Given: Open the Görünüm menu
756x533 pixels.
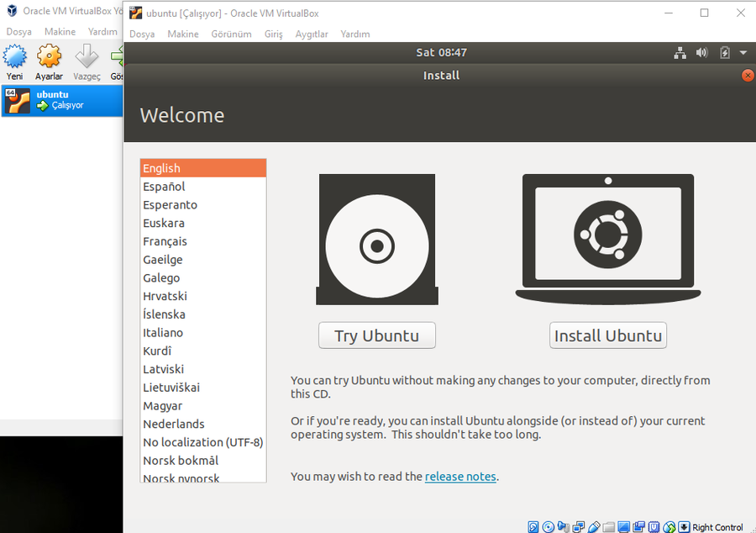Looking at the screenshot, I should 231,34.
